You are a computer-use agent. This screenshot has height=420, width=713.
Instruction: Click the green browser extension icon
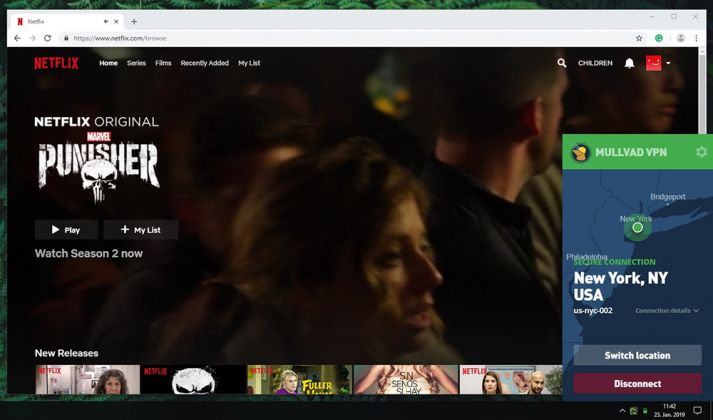pos(658,38)
